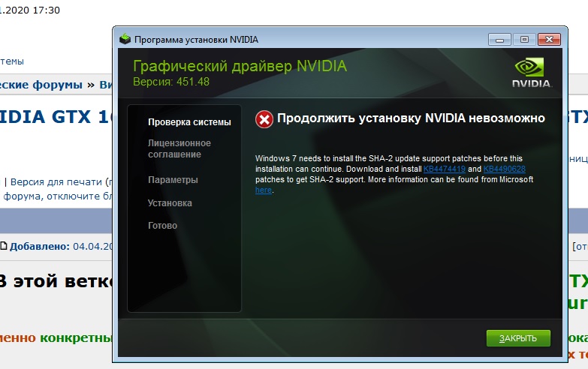588x369 pixels.
Task: Minimize the NVIDIA installer window
Action: pos(499,39)
